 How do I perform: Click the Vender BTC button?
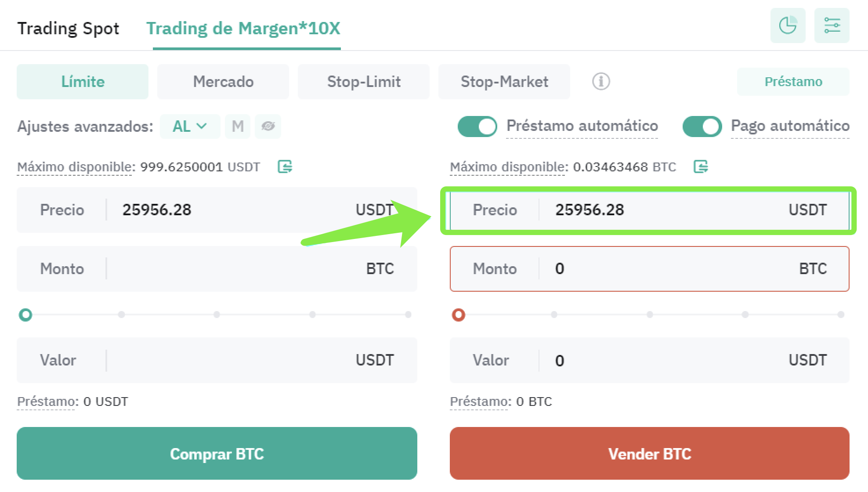click(650, 453)
